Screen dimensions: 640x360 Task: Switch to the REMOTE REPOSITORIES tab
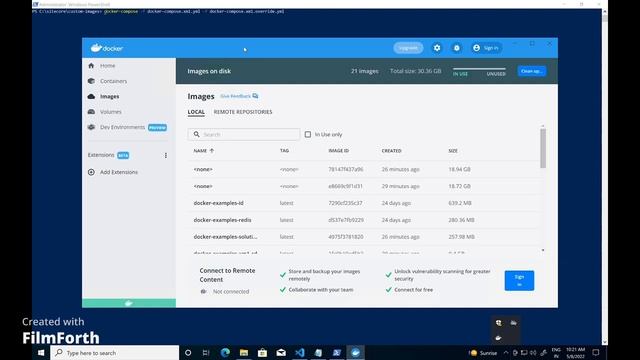(243, 112)
